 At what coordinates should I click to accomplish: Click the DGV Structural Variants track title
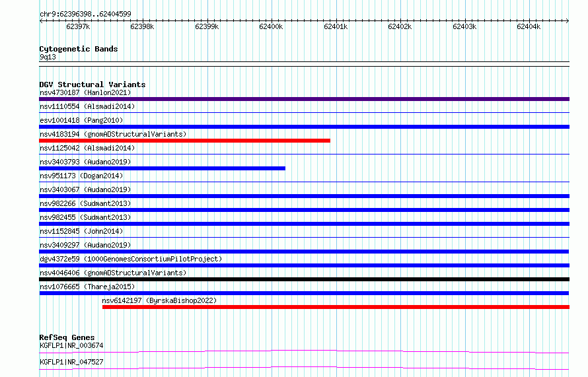pos(92,85)
